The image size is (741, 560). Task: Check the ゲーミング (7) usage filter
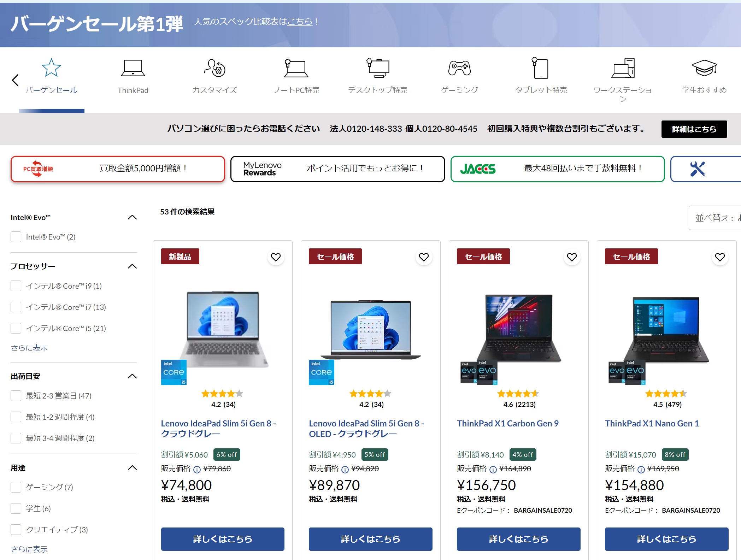[16, 487]
